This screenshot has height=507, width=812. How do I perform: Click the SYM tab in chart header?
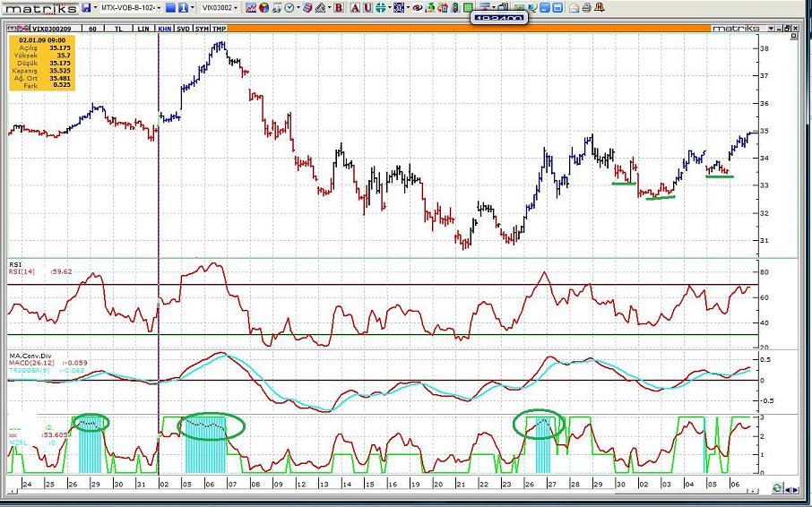point(203,28)
